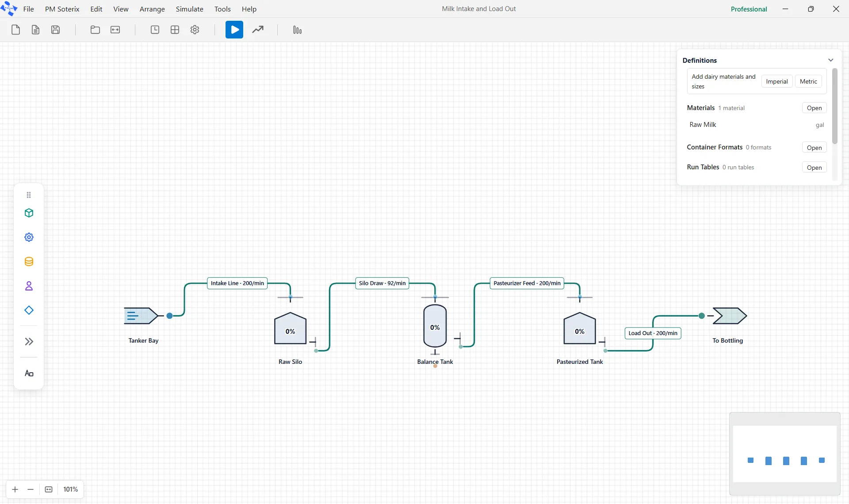Open the Run Tables definitions
849x504 pixels.
[x=814, y=168]
